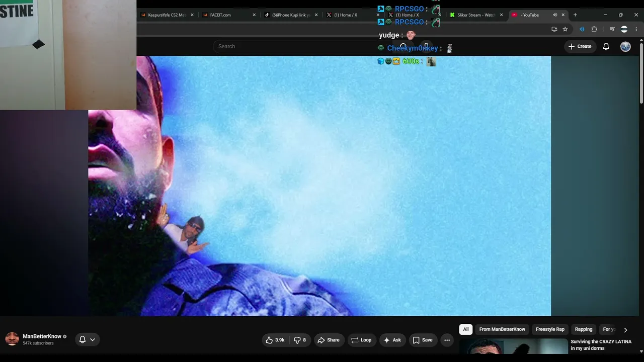Filter by Freestyle Rap chip
Viewport: 644px width, 362px height.
pyautogui.click(x=550, y=329)
